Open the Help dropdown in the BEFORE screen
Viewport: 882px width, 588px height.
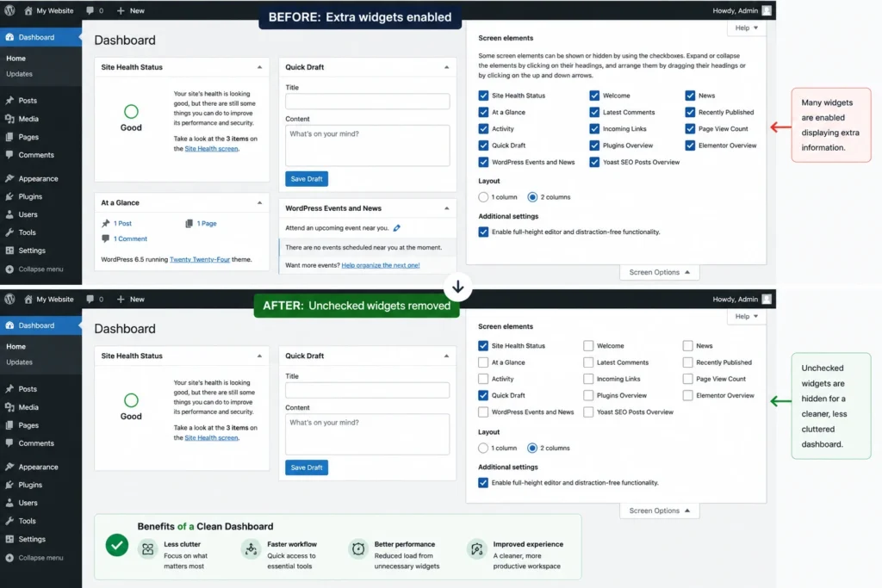coord(747,28)
